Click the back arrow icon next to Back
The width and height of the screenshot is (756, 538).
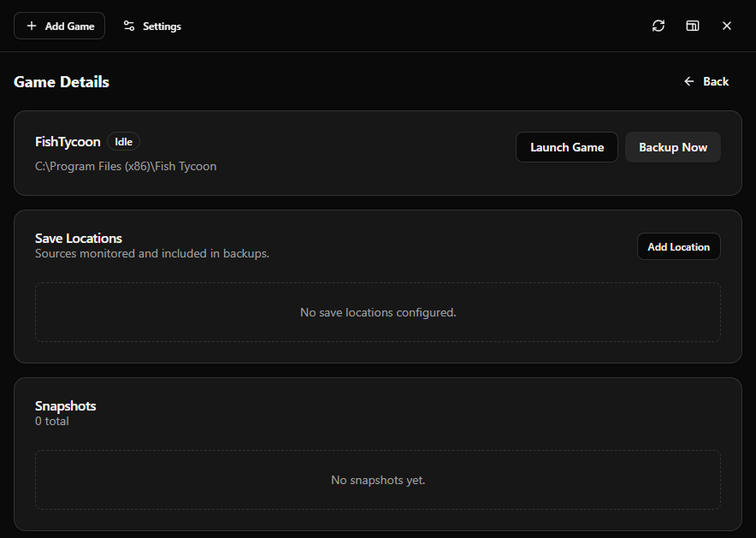tap(689, 81)
